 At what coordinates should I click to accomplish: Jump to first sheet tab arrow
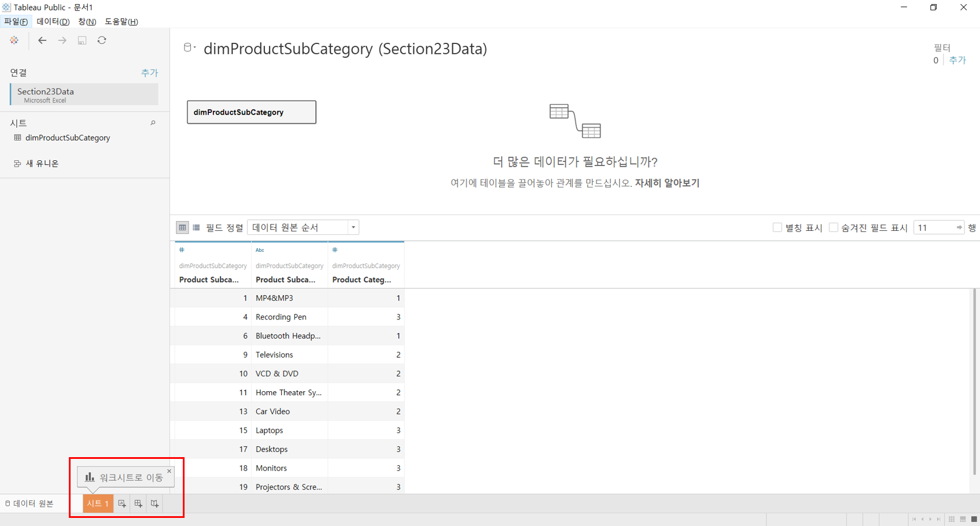[x=914, y=520]
